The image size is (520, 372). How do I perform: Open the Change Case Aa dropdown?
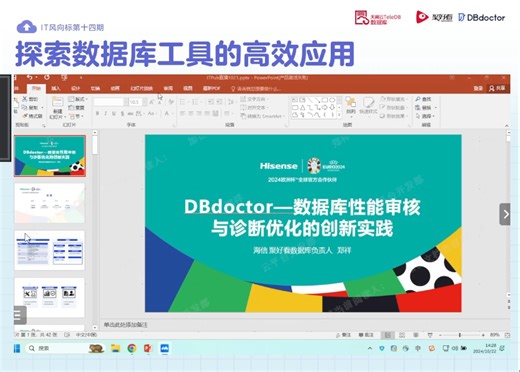point(152,114)
